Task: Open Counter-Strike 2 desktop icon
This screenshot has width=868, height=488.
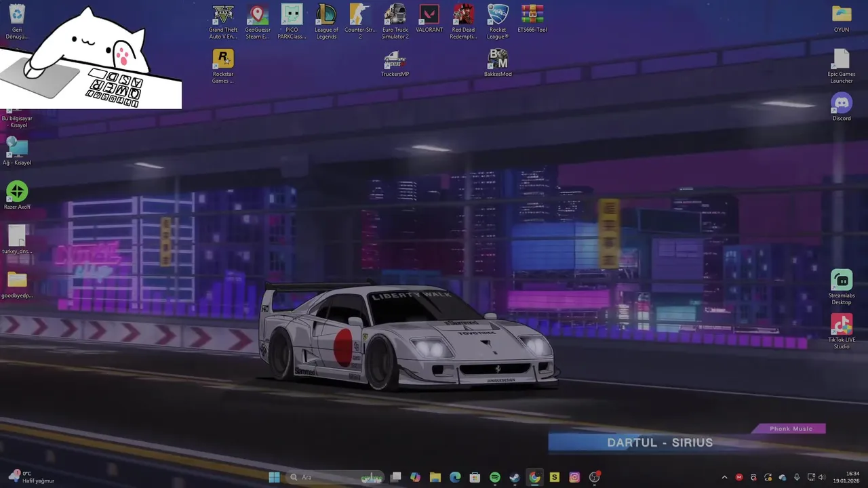Action: pos(360,22)
